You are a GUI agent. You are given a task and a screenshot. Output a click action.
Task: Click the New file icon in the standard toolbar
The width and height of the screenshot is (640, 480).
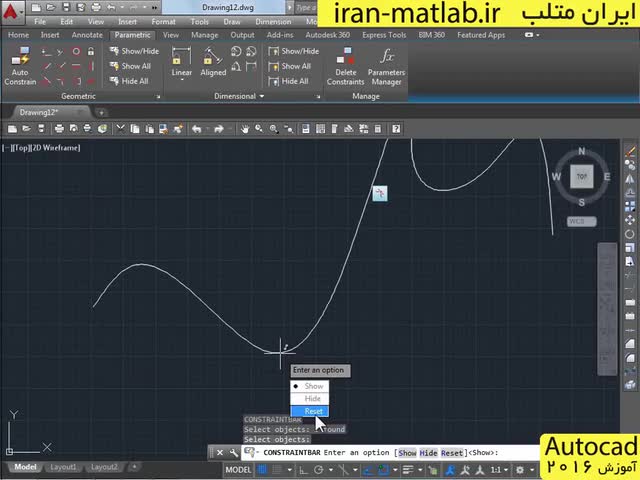[x=12, y=129]
